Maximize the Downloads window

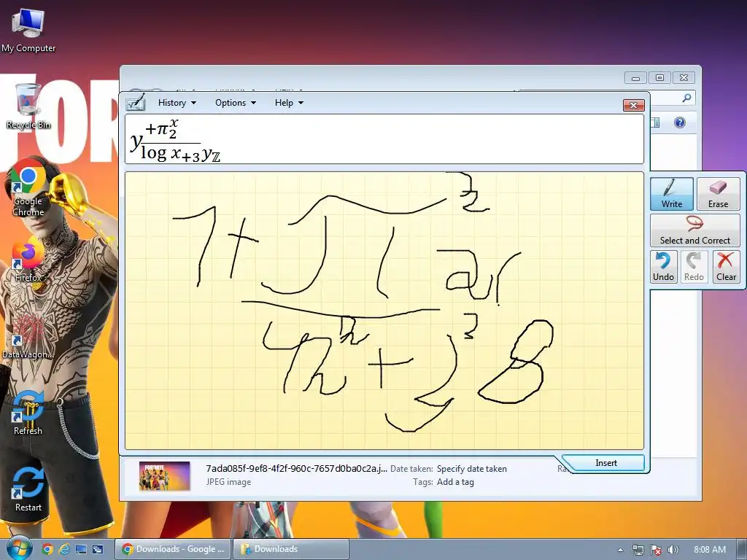tap(659, 77)
